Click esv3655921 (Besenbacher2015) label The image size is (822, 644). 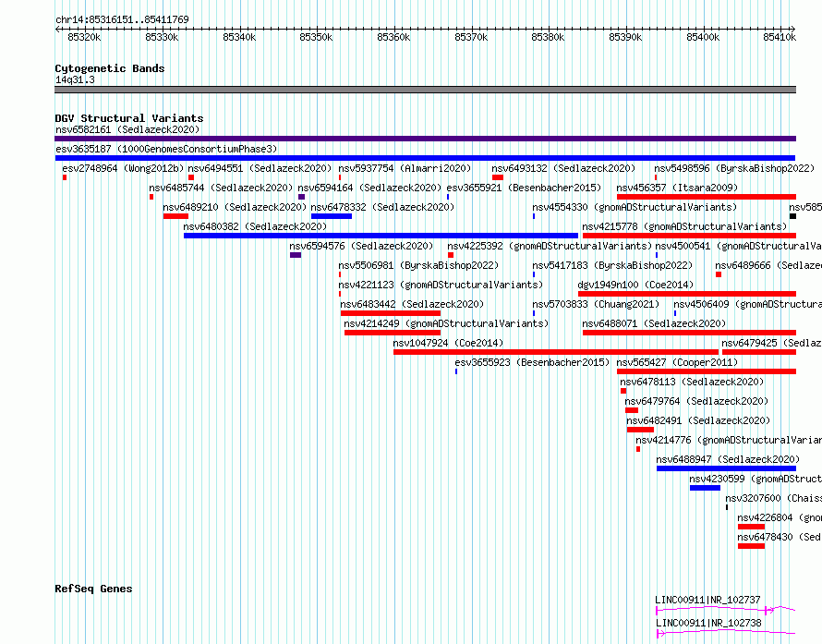(x=524, y=188)
